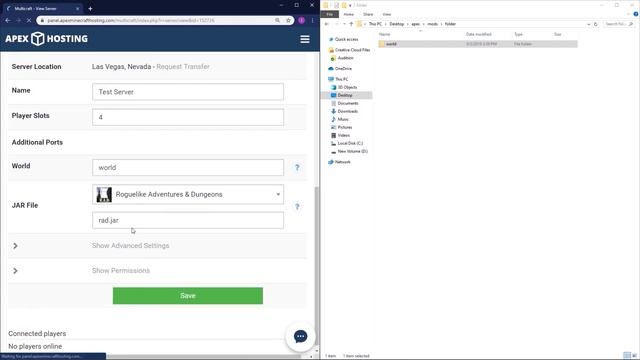Click the World name input field
This screenshot has height=360, width=640.
[188, 167]
